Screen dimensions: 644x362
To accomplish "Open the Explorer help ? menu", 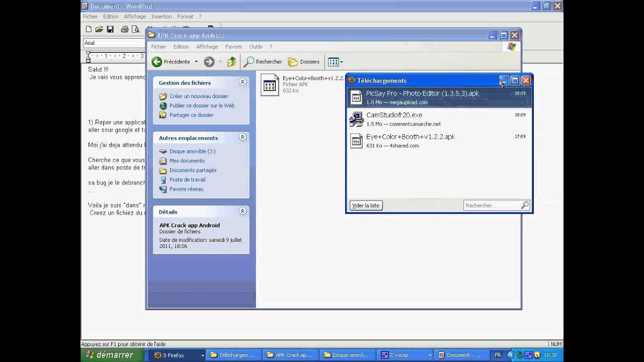I will 271,47.
